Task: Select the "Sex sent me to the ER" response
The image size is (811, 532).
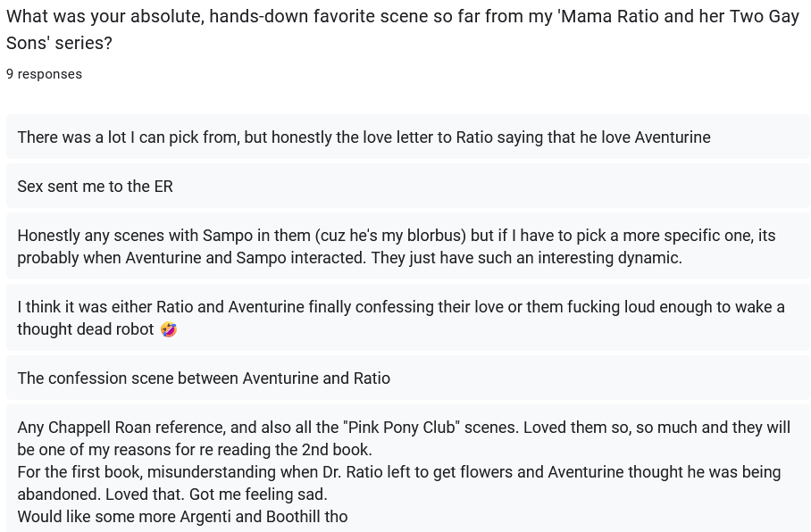Action: (x=95, y=187)
